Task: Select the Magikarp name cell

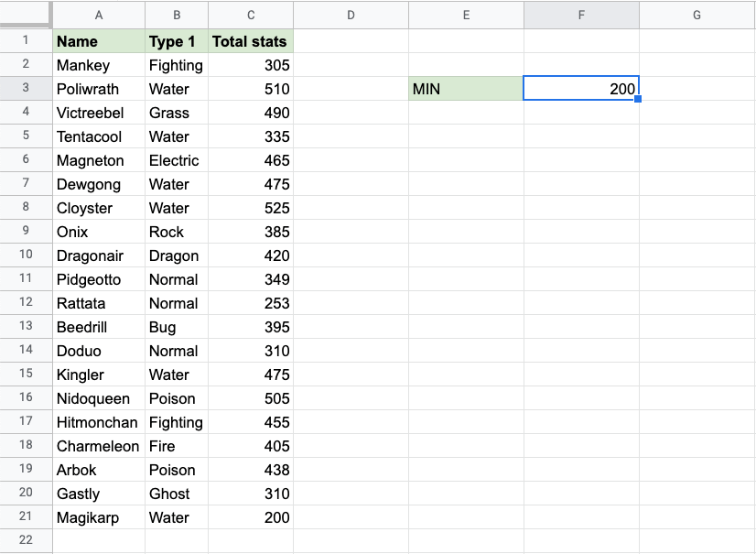Action: (x=99, y=517)
